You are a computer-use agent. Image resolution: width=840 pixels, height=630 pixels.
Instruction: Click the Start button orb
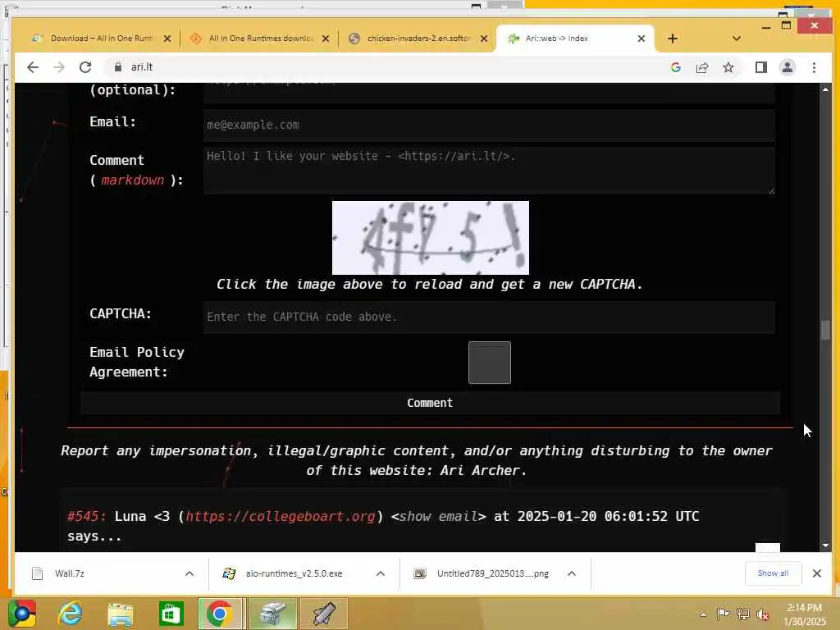pos(21,614)
